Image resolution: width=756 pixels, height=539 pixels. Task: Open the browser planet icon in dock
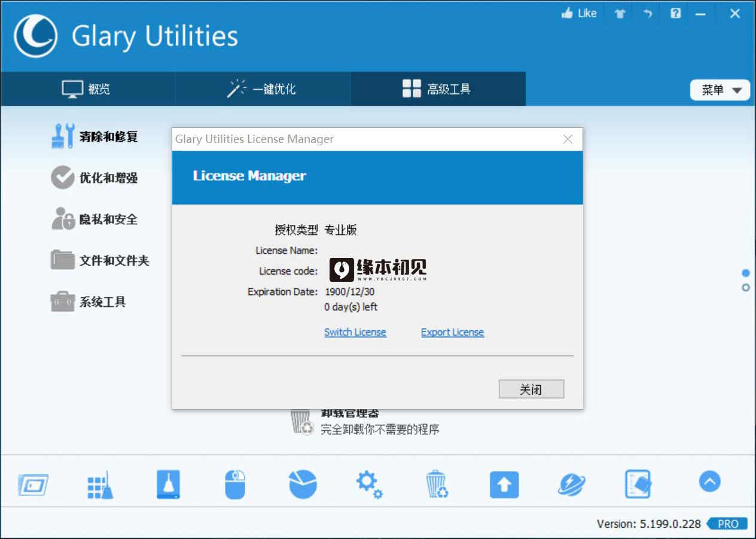572,484
